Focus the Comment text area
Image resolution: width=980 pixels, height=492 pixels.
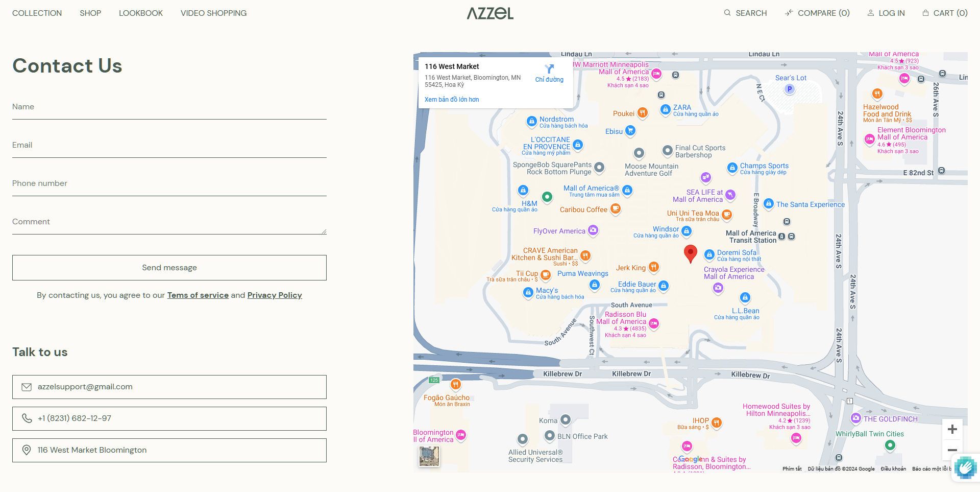coord(169,222)
